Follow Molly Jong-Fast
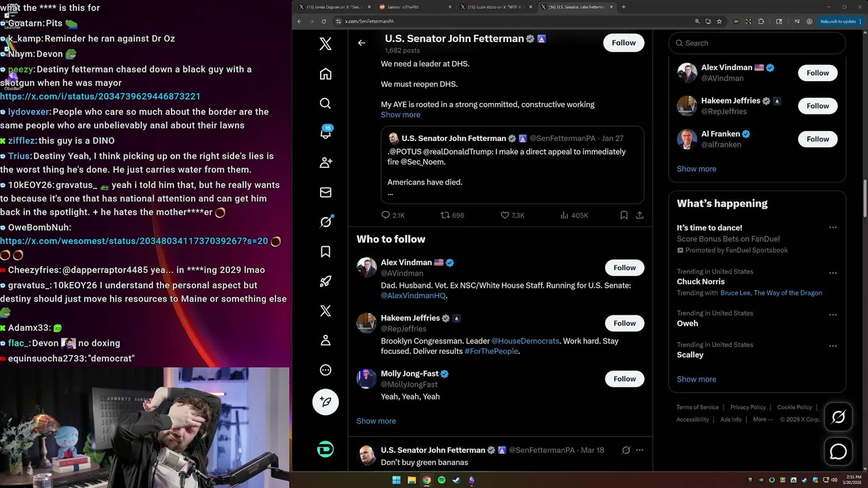This screenshot has width=868, height=488. click(625, 379)
